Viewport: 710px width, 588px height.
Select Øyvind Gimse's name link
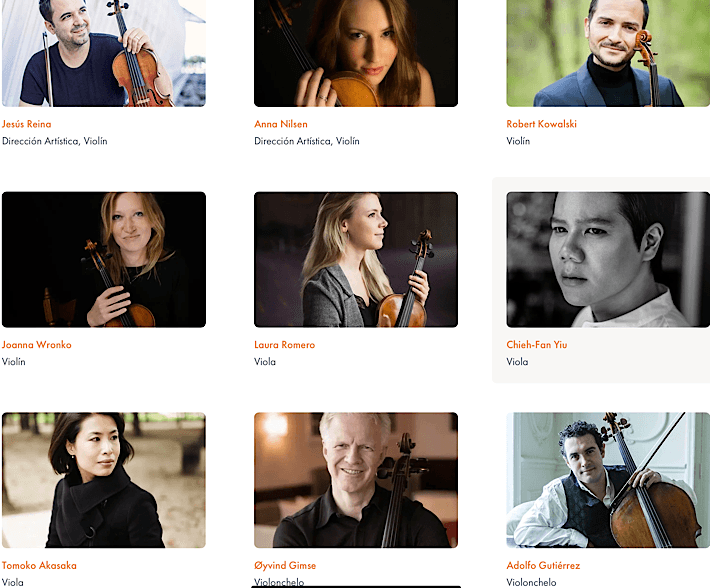click(285, 565)
